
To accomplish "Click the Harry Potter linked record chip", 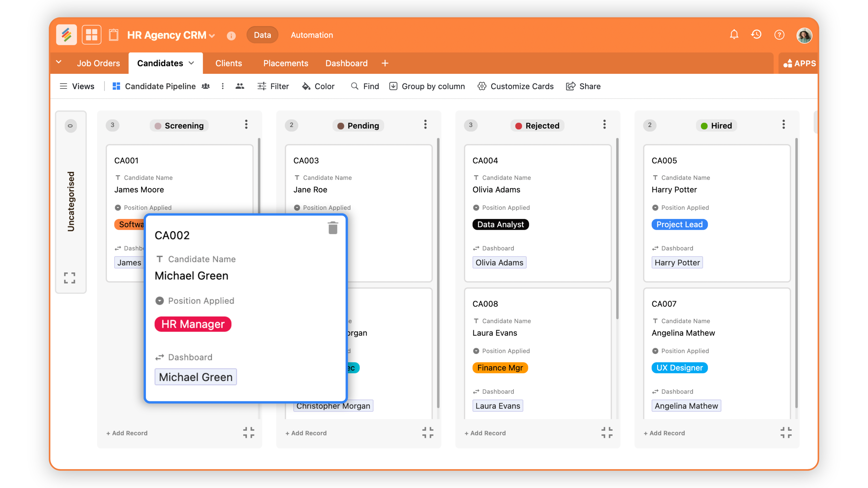I will click(x=677, y=263).
